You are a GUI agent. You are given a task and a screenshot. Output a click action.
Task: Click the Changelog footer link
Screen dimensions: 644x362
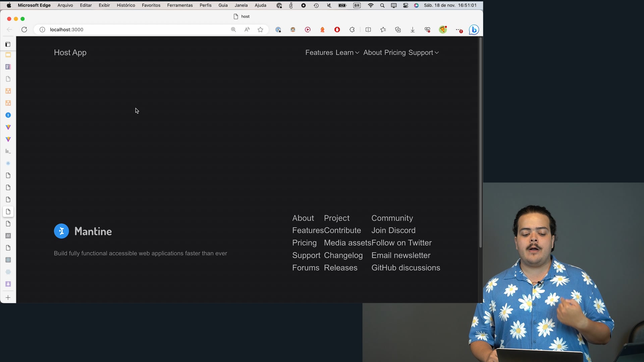pyautogui.click(x=343, y=255)
